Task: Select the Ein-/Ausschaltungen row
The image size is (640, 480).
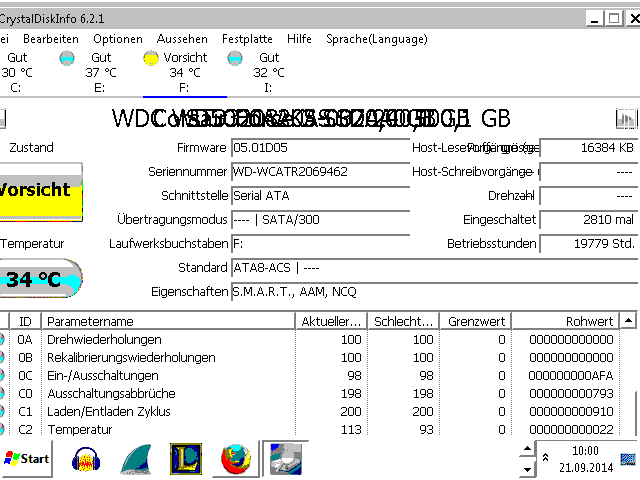Action: click(x=309, y=376)
